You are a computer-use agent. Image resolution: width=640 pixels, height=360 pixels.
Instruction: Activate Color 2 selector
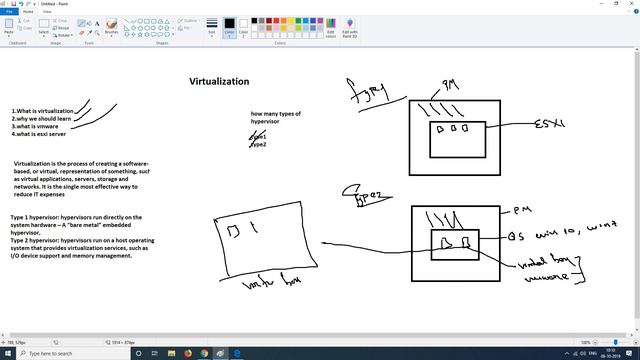coord(243,28)
